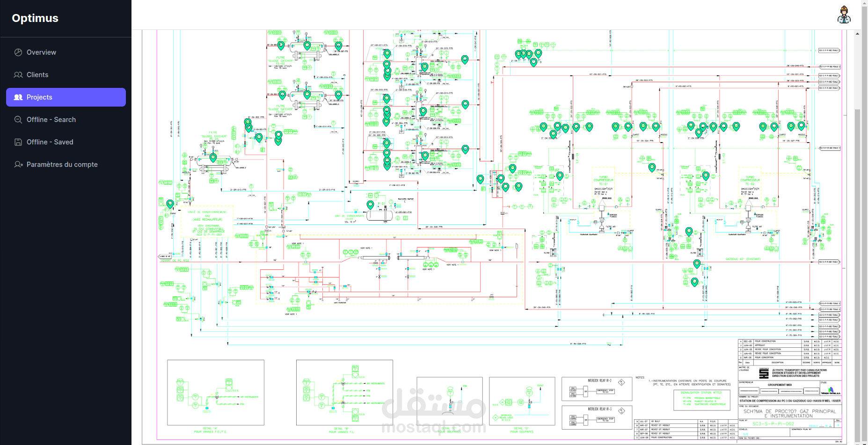
Task: Select the far-left pin above the EVENT label
Action: [x=170, y=204]
